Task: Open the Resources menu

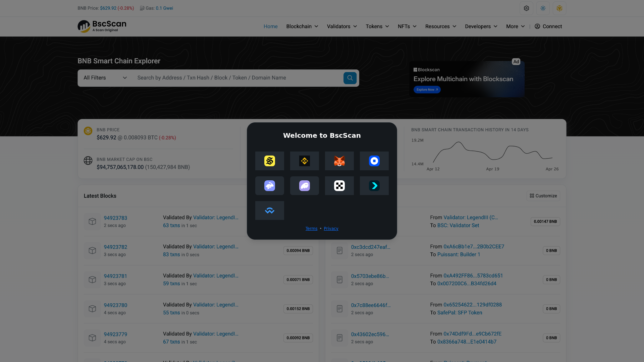Action: (x=441, y=26)
